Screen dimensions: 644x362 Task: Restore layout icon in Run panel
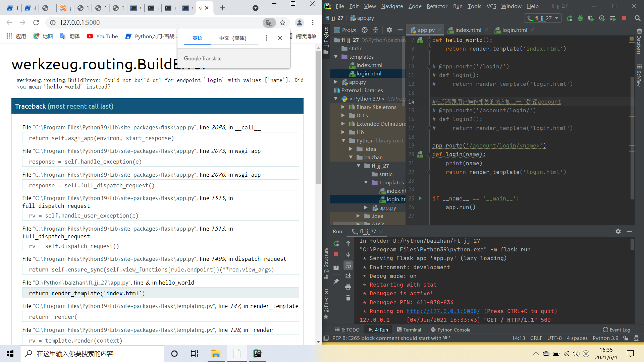(336, 268)
